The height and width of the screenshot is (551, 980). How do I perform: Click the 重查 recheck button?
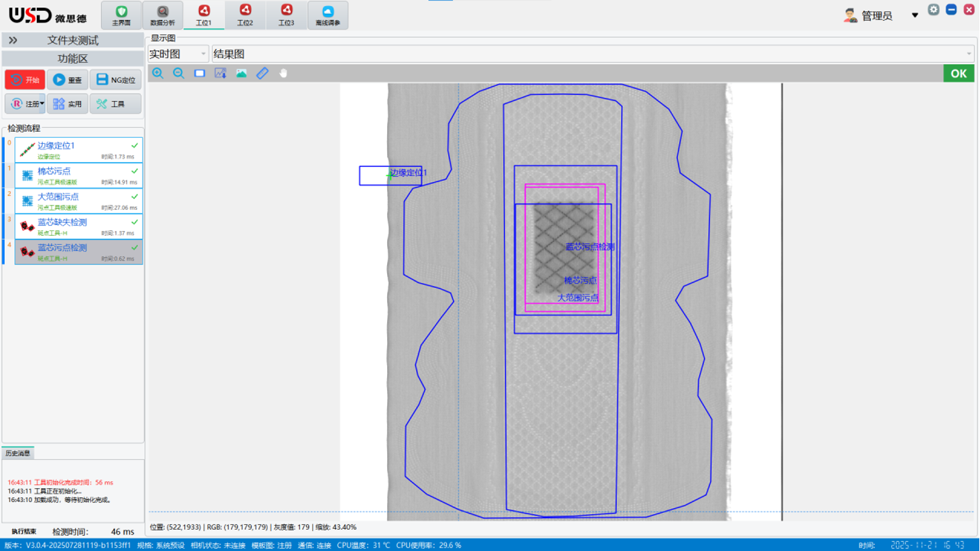(x=68, y=80)
